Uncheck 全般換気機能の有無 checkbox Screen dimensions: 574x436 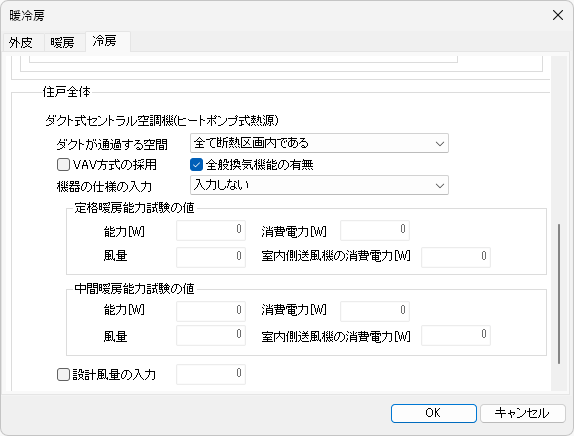(196, 165)
